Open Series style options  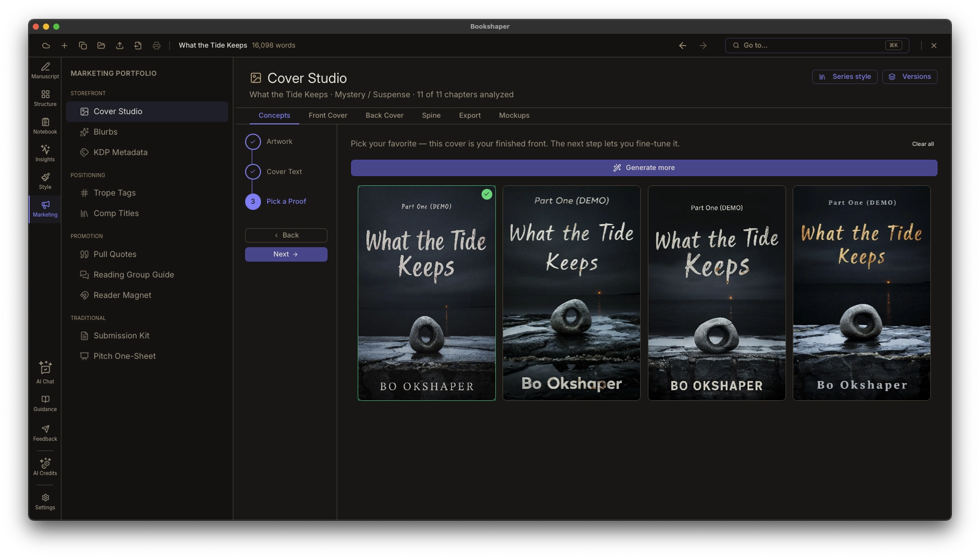pos(844,77)
